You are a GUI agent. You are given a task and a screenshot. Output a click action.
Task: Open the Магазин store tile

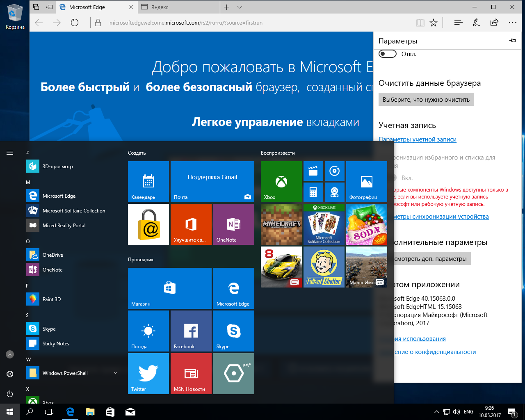click(170, 288)
